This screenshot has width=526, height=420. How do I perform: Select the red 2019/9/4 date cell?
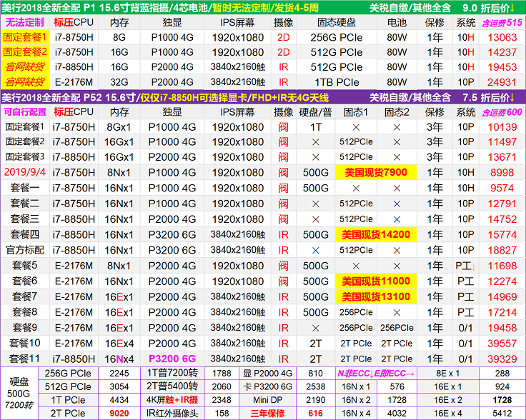(25, 172)
